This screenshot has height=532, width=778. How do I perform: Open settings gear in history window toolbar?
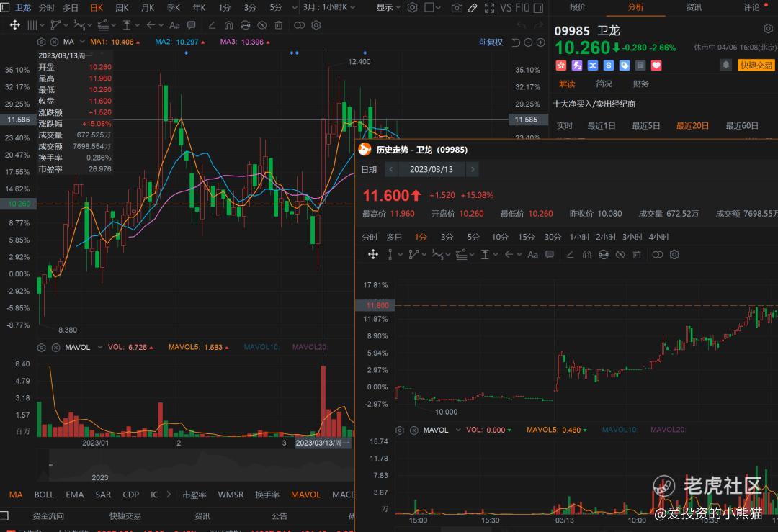coord(674,254)
